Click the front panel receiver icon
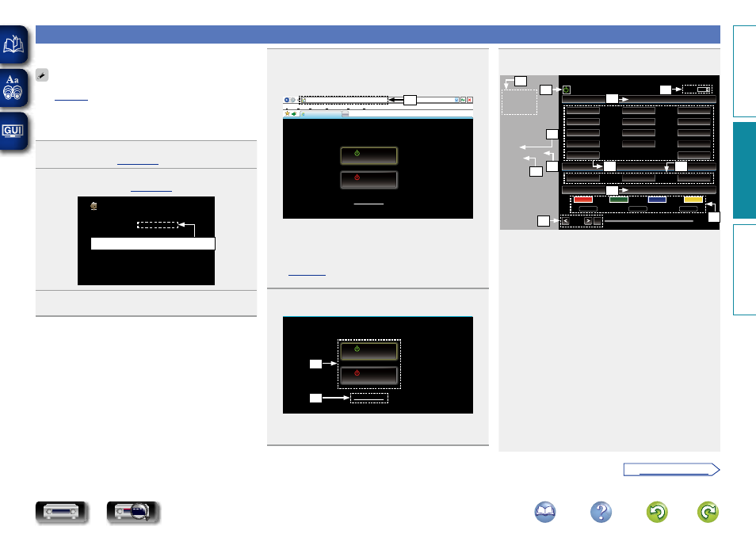756x534 pixels. (x=61, y=512)
